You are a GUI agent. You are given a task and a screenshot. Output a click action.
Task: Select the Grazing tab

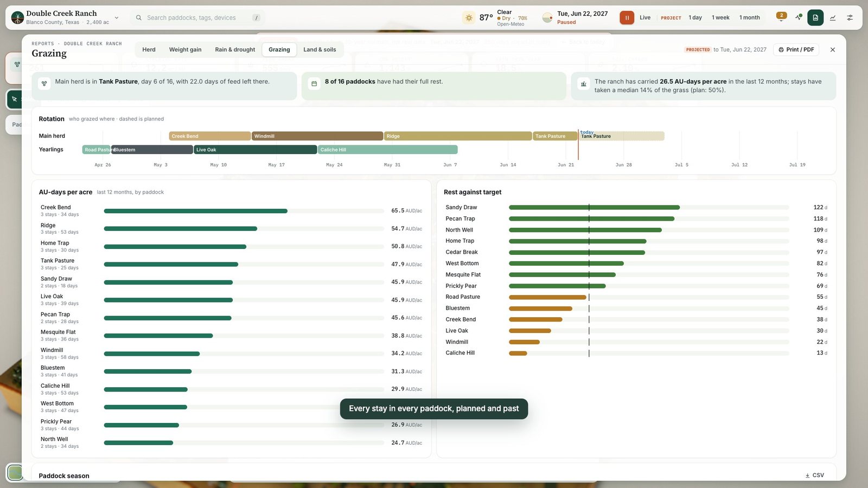point(279,49)
